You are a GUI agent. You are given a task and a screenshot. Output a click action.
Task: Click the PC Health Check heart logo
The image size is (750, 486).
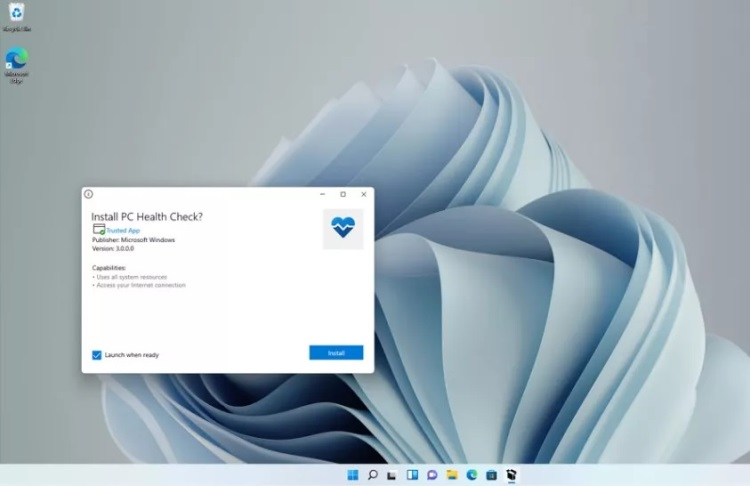tap(343, 229)
